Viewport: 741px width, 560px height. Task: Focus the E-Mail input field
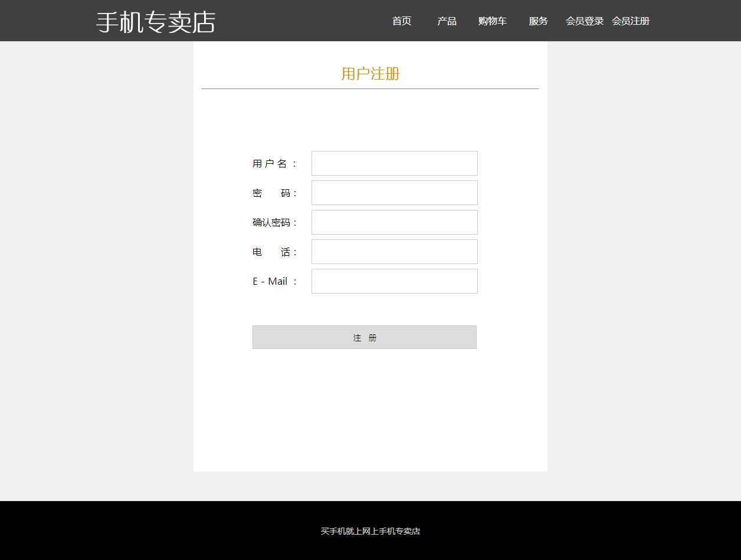[394, 281]
